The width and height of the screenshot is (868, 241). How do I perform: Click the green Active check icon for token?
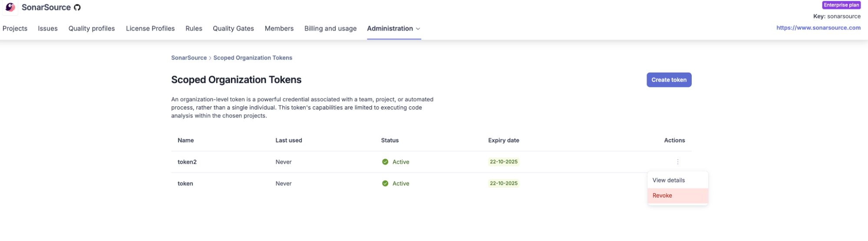[385, 184]
